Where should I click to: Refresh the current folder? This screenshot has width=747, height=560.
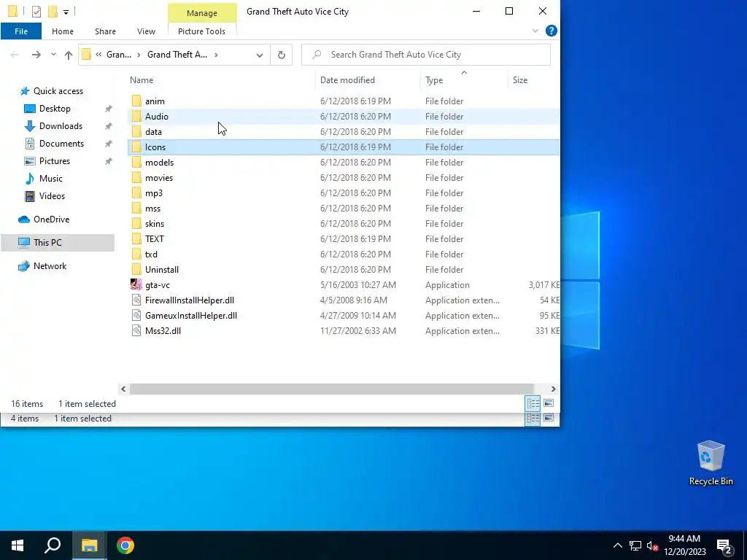[281, 55]
